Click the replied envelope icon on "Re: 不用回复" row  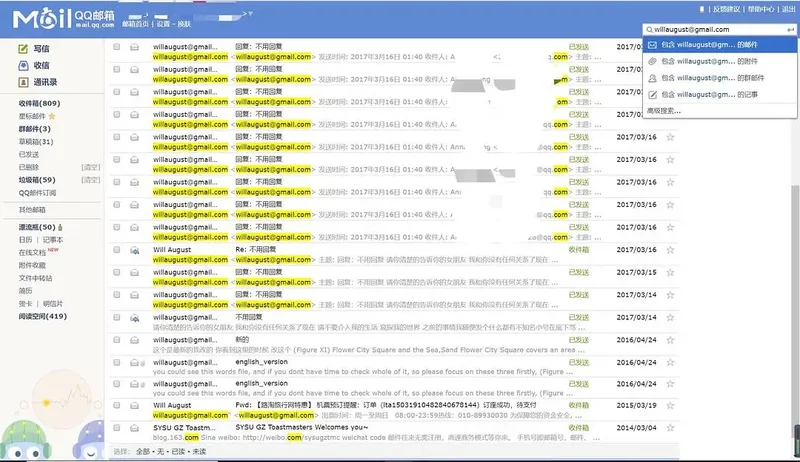[x=134, y=250]
